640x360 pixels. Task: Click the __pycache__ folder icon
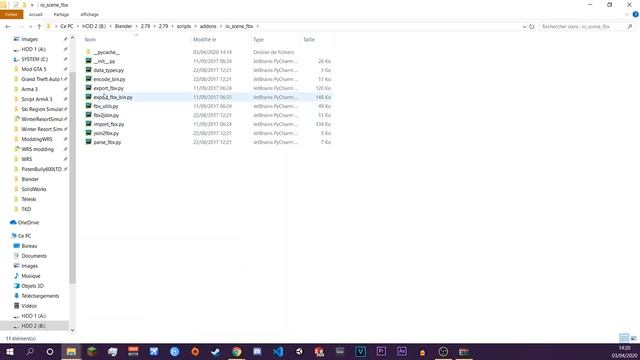[x=88, y=52]
